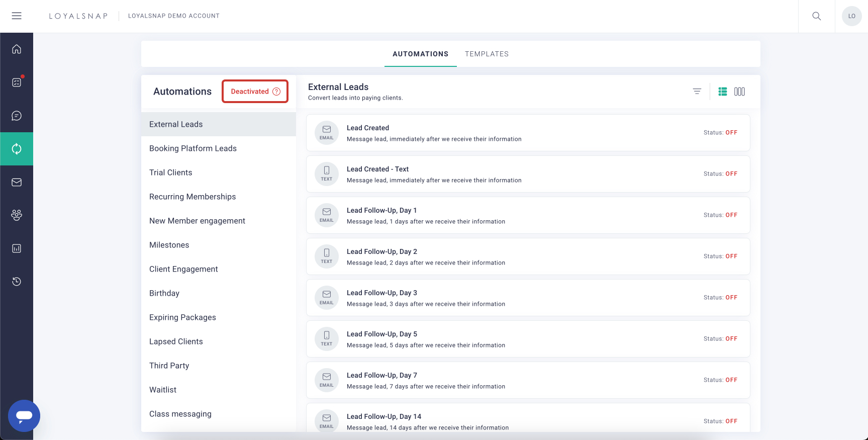Open the hamburger navigation menu

click(x=17, y=16)
